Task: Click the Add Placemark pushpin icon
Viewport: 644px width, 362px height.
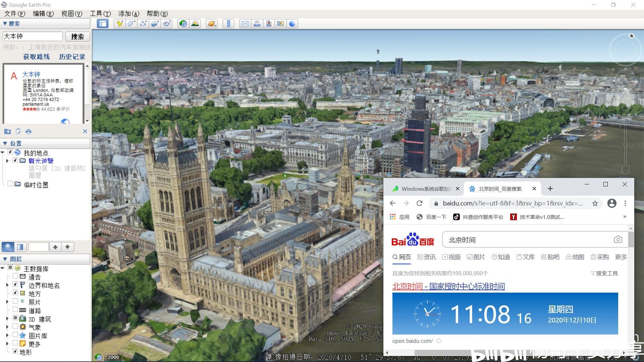Action: (x=119, y=23)
